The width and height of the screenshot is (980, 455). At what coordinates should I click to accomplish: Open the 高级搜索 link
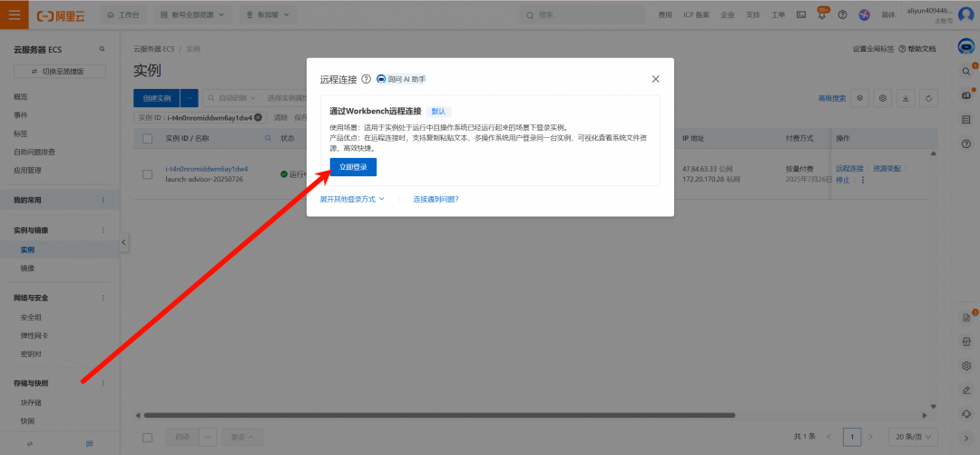(832, 98)
